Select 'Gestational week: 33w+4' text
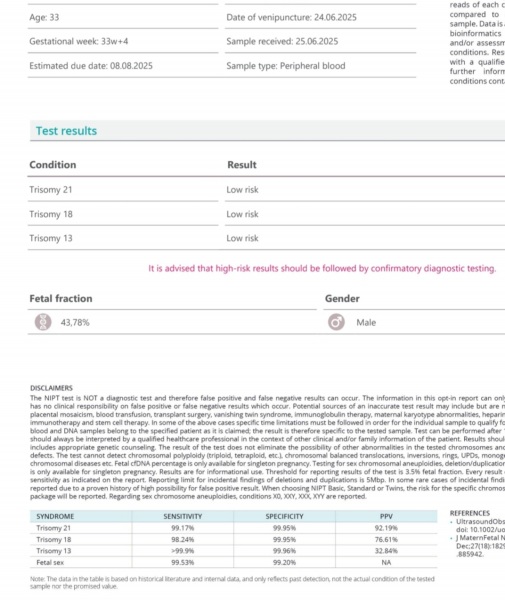Screen dimensions: 505x600 [x=79, y=41]
